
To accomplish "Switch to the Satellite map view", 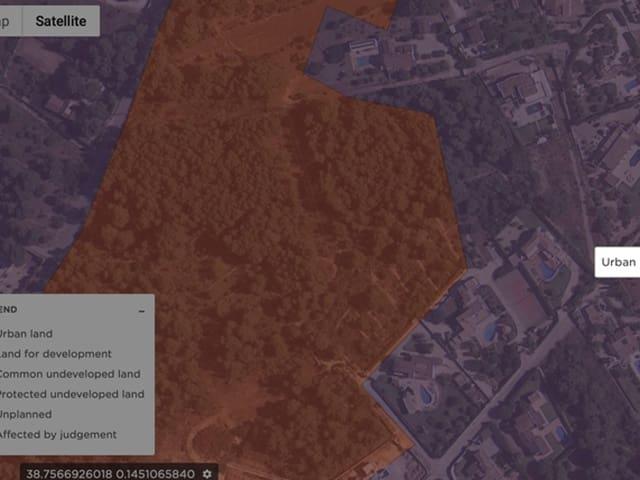I will tap(61, 21).
